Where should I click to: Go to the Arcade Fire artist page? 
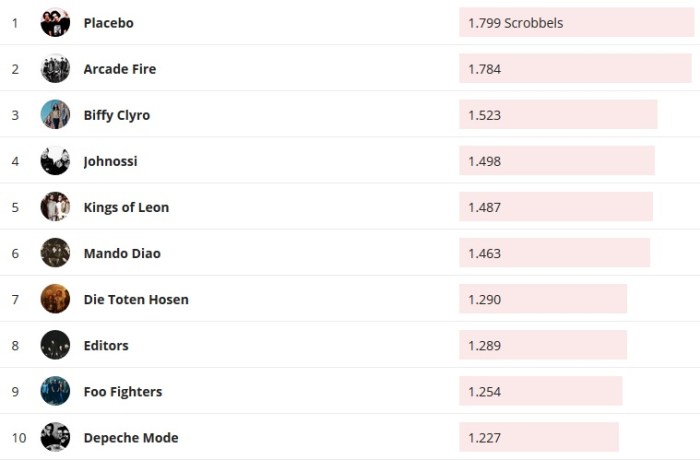120,69
